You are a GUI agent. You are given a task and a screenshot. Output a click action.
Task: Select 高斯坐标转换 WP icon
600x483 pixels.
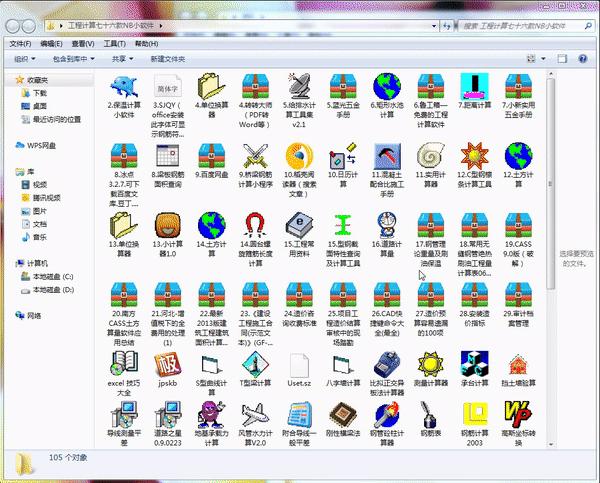point(518,414)
